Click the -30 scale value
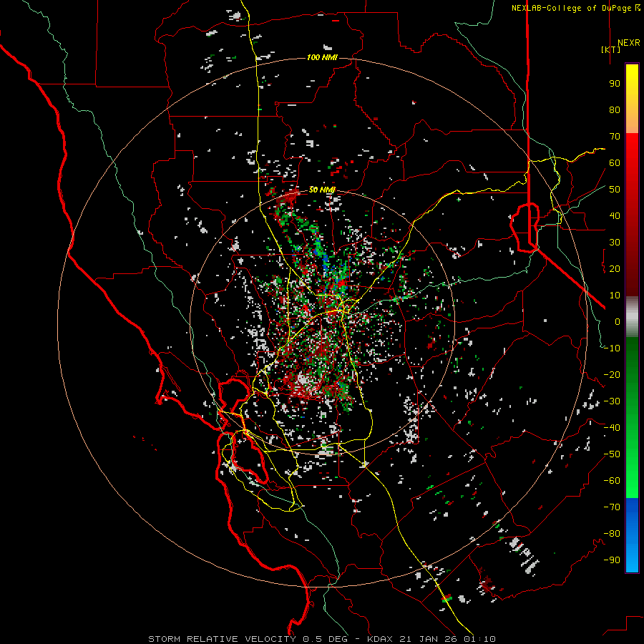 tap(612, 401)
